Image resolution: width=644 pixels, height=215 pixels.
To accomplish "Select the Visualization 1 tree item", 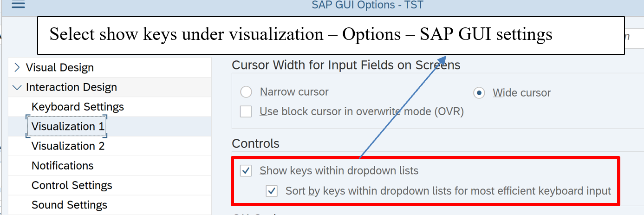I will pyautogui.click(x=68, y=126).
